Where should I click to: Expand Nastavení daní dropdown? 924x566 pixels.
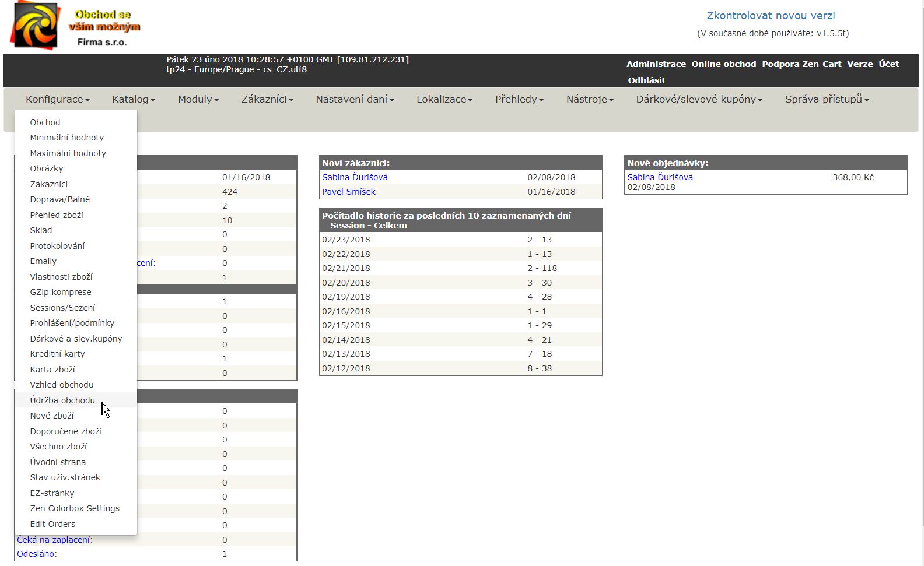click(355, 99)
